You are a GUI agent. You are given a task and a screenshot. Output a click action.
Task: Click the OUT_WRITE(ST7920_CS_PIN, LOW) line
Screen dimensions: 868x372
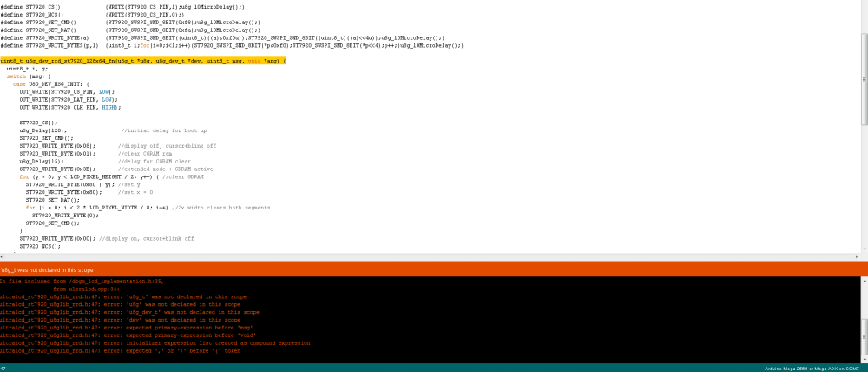click(x=67, y=91)
